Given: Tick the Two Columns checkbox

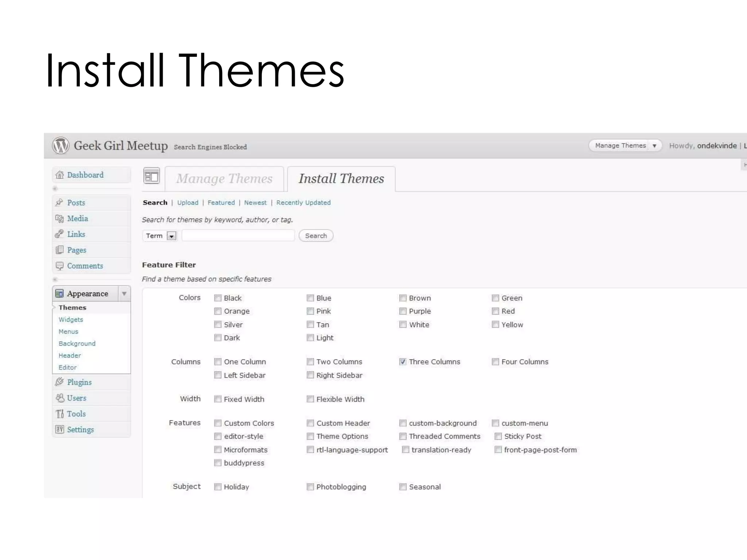Looking at the screenshot, I should 310,362.
